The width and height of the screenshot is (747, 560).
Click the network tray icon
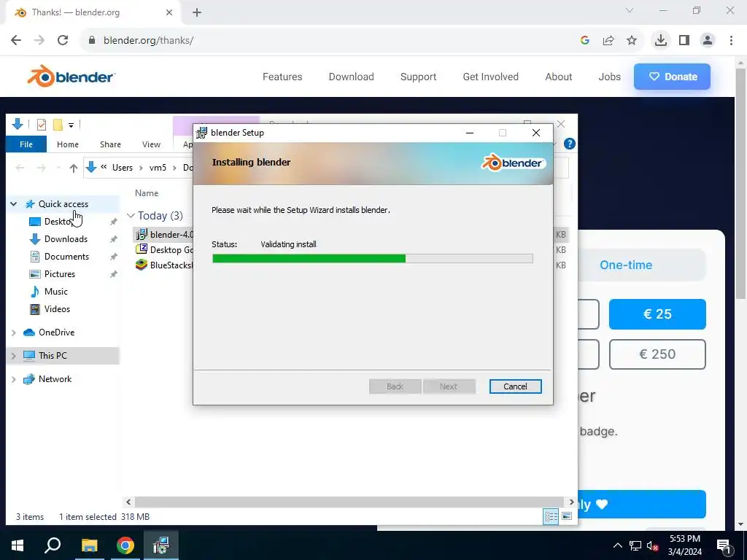[x=635, y=545]
